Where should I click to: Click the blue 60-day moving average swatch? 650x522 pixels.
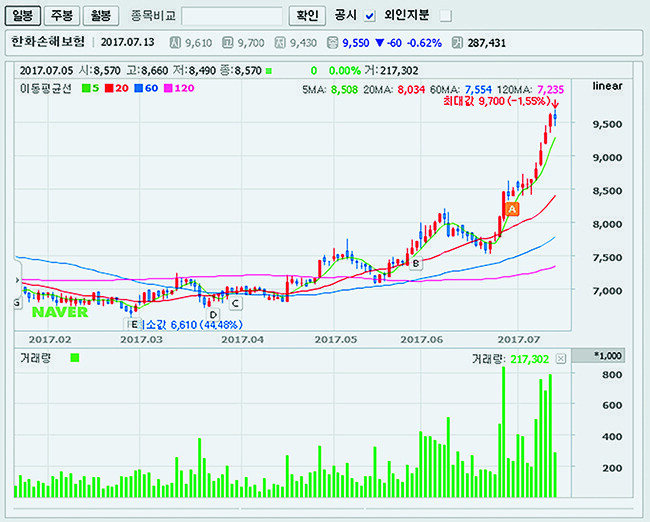click(139, 88)
